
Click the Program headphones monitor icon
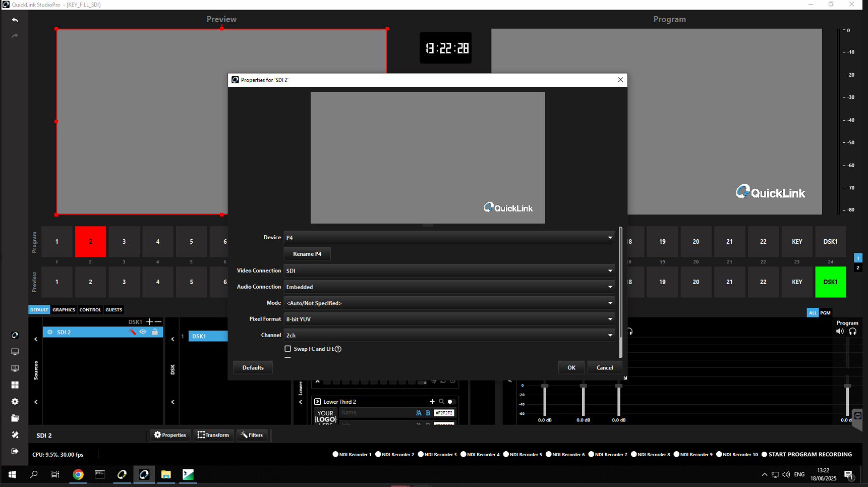pos(852,332)
